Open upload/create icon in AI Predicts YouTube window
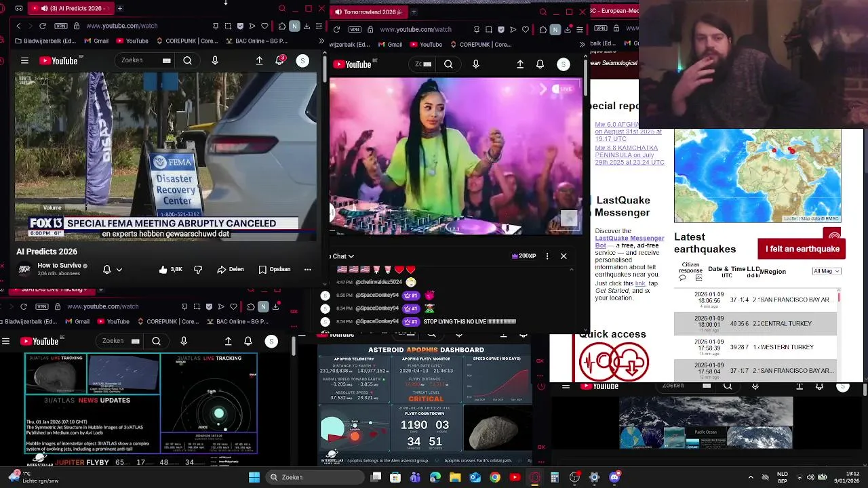The height and width of the screenshot is (488, 868). (x=259, y=60)
